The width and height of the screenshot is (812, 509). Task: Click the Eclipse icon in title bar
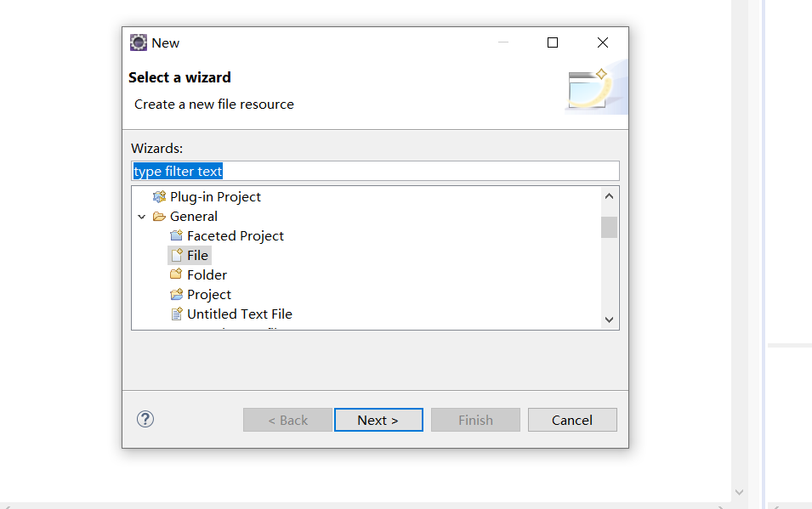click(x=139, y=42)
